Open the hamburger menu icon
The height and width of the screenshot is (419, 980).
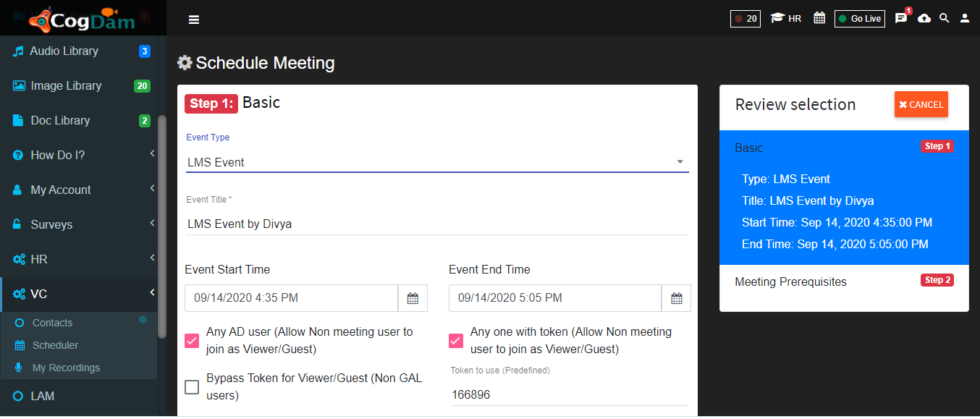pos(193,20)
